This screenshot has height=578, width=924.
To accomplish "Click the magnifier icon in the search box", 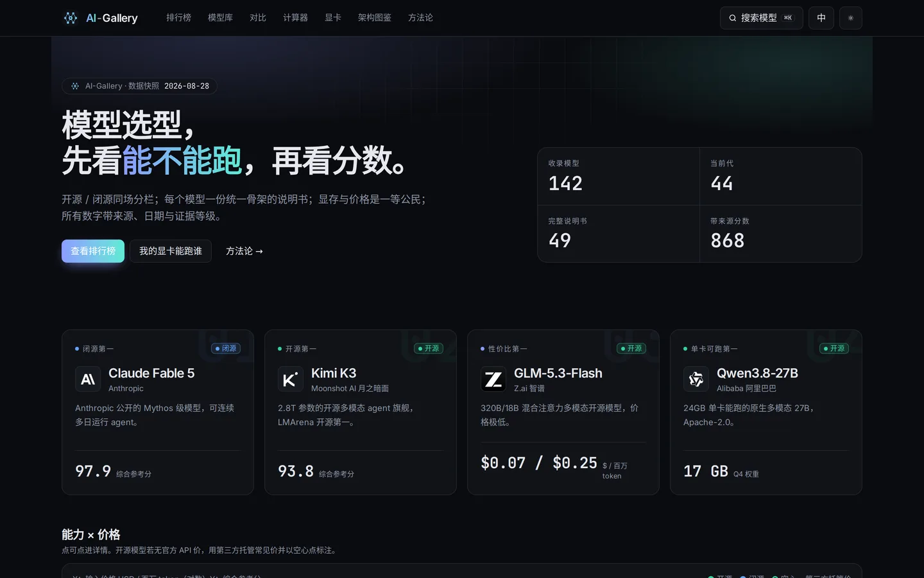I will 732,18.
